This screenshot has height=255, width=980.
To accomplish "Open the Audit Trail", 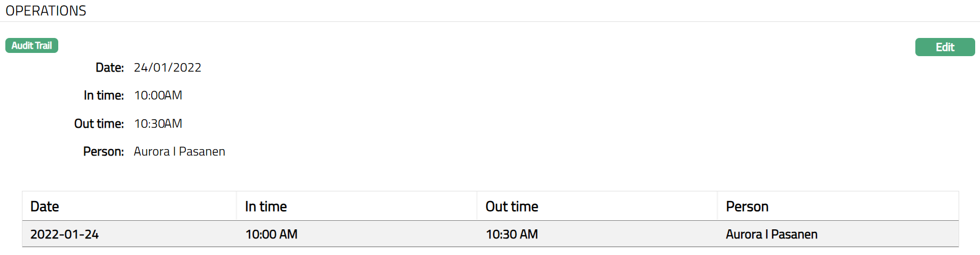I will click(x=32, y=45).
